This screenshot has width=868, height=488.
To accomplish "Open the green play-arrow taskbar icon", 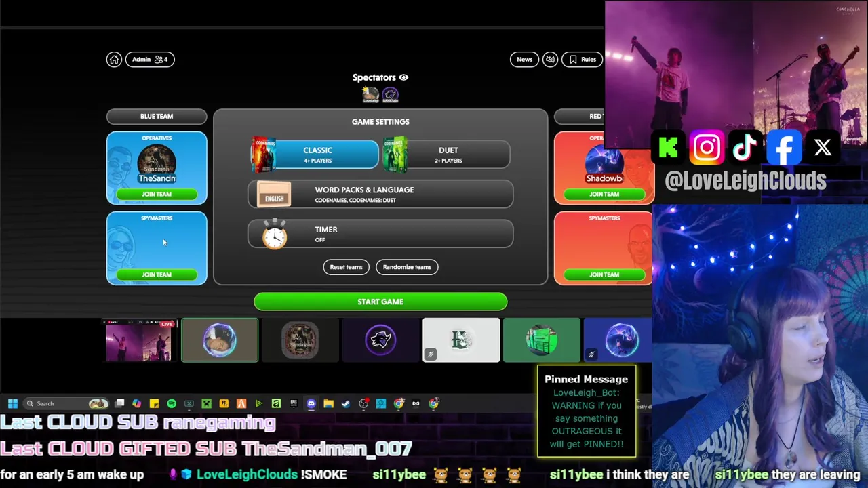I will coord(258,403).
